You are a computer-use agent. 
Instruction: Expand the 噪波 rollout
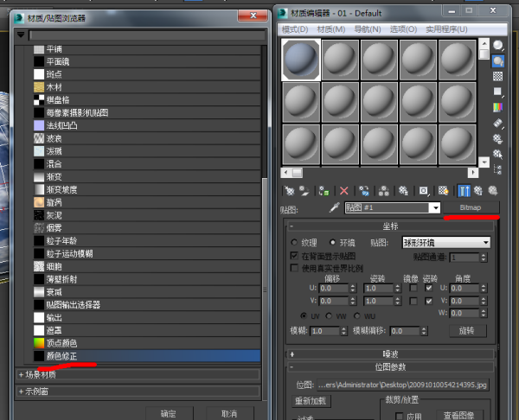click(x=391, y=354)
